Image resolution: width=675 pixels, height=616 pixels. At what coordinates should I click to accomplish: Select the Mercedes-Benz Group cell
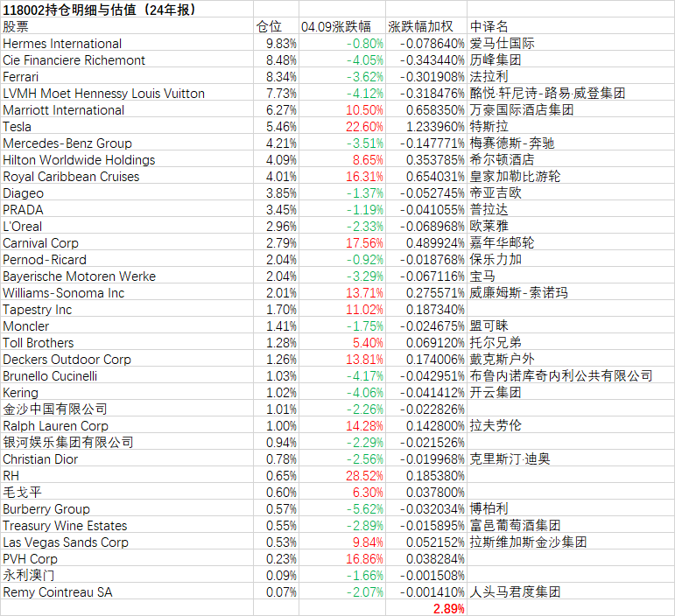pyautogui.click(x=127, y=143)
